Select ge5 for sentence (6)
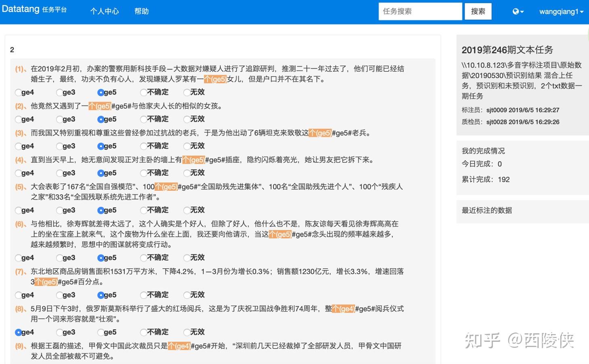This screenshot has width=589, height=364. [101, 258]
